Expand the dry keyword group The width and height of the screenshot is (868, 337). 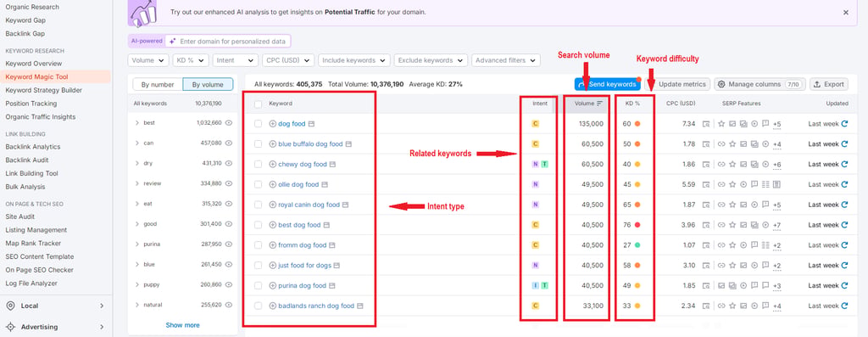136,163
